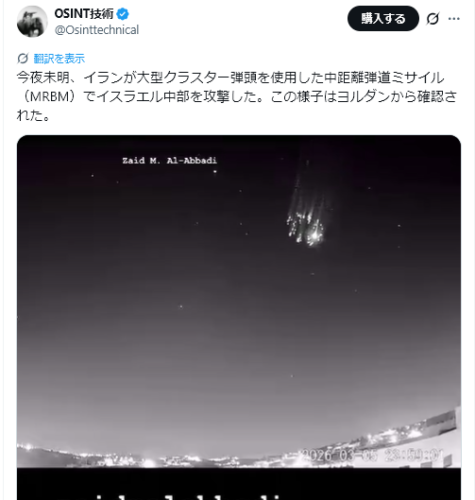Click the post line starting 今夜未明
Image resolution: width=475 pixels, height=500 pixels.
[231, 78]
